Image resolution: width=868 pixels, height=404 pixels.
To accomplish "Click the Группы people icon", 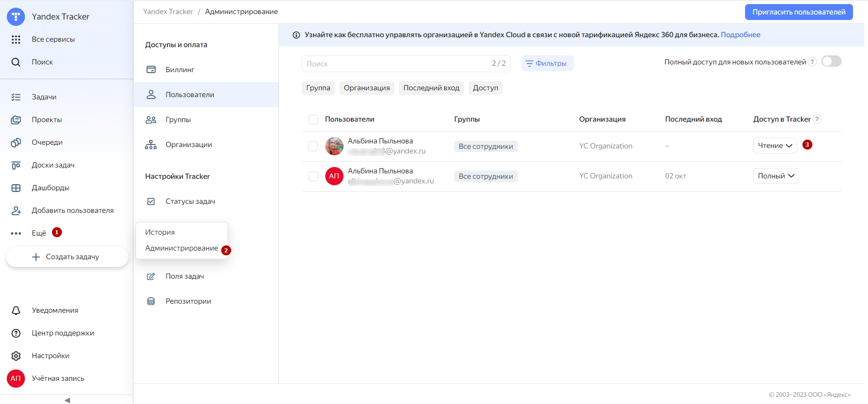I will click(x=151, y=119).
